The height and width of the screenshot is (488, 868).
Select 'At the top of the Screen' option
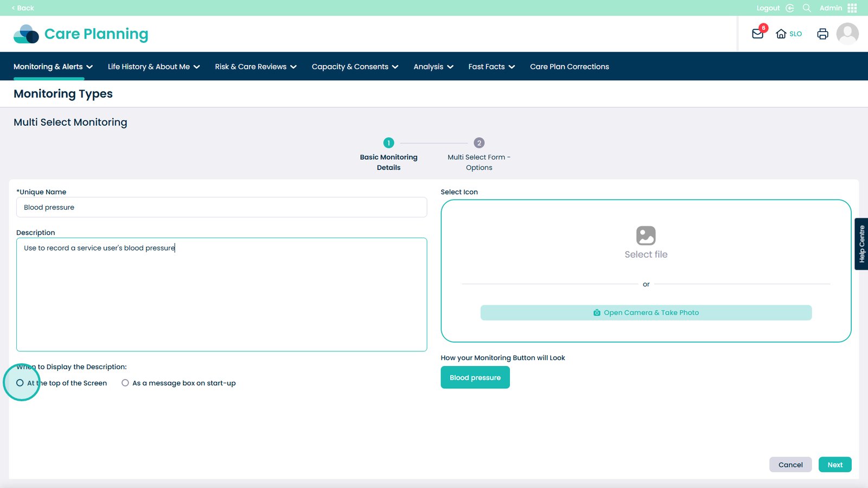pos(20,383)
